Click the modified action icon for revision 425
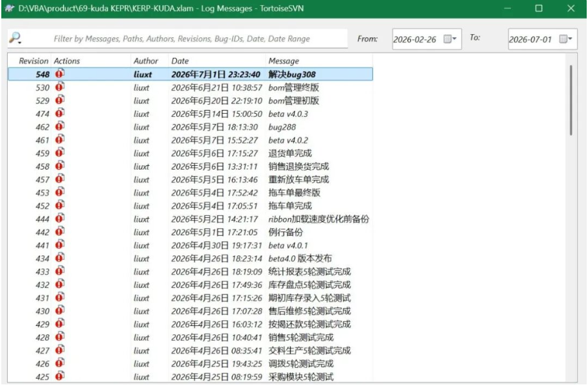 pos(60,376)
